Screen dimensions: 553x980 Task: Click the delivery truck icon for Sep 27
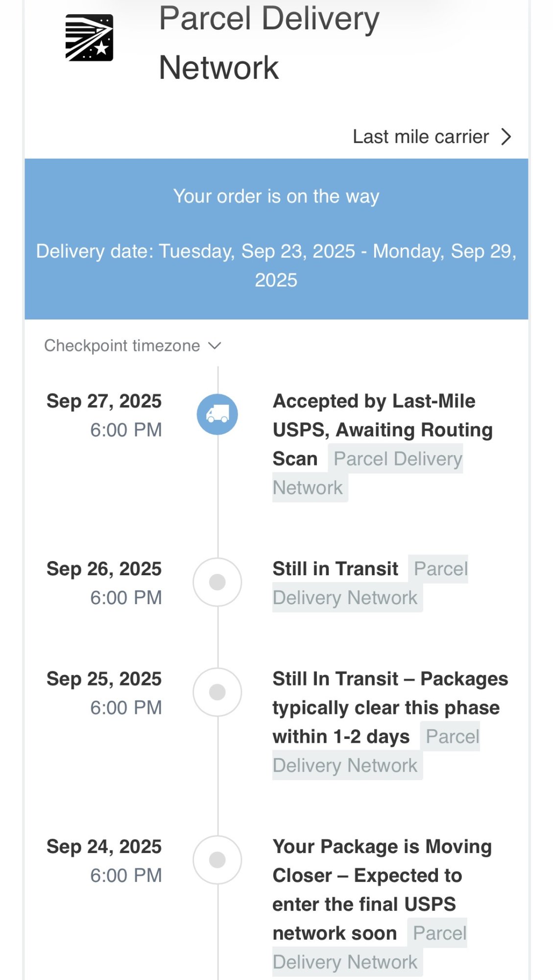click(x=217, y=415)
